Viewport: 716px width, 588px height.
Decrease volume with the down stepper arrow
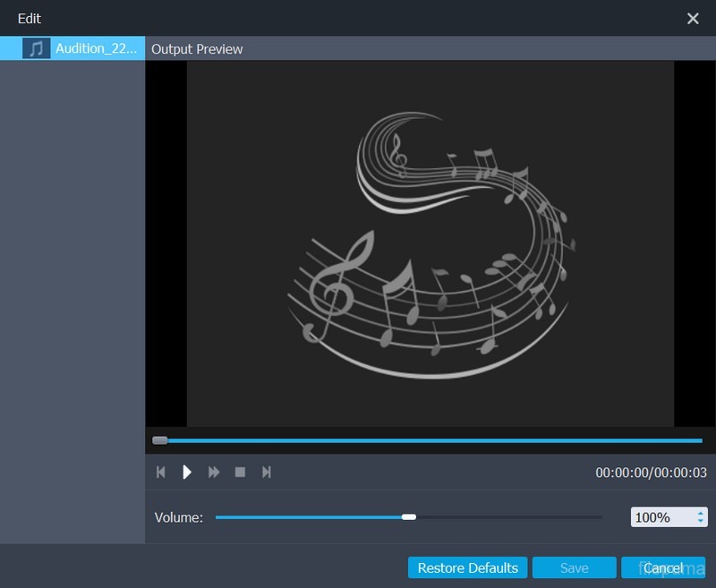click(700, 522)
